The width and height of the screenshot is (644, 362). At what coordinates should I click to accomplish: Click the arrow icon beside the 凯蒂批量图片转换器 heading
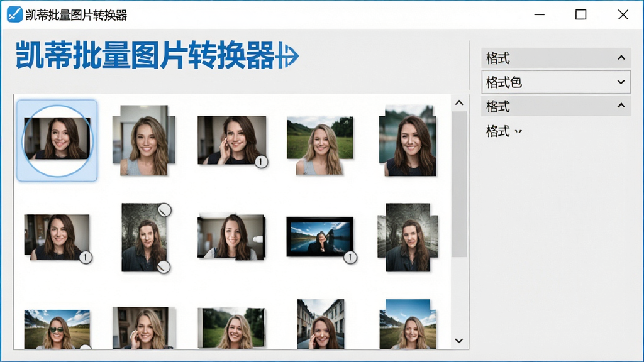pos(288,55)
